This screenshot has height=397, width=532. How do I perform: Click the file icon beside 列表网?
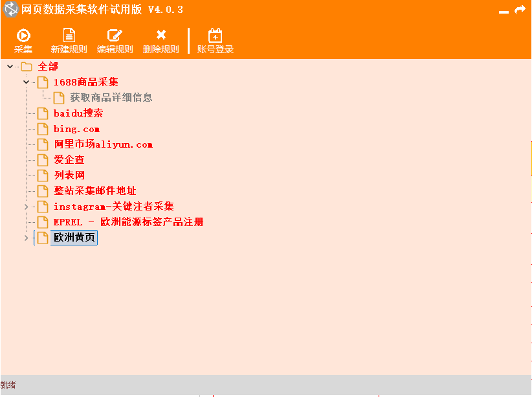43,176
